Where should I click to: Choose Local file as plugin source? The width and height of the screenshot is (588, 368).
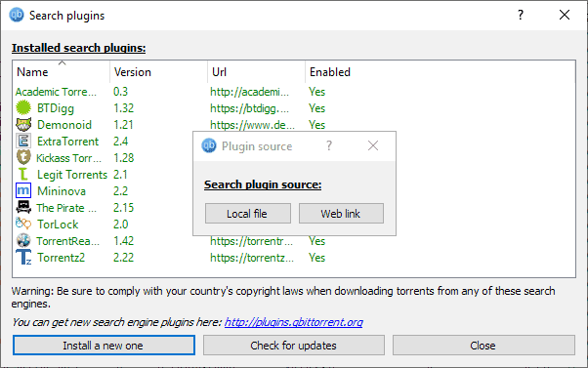tap(247, 213)
